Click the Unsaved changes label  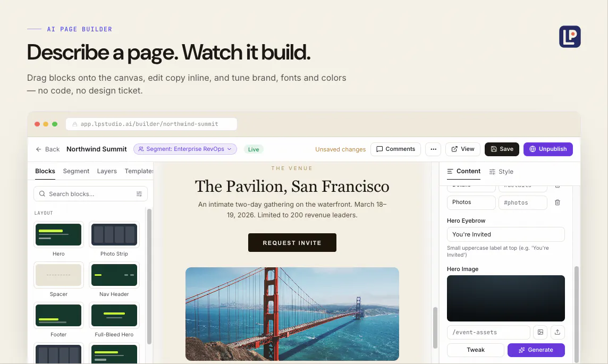pyautogui.click(x=340, y=149)
